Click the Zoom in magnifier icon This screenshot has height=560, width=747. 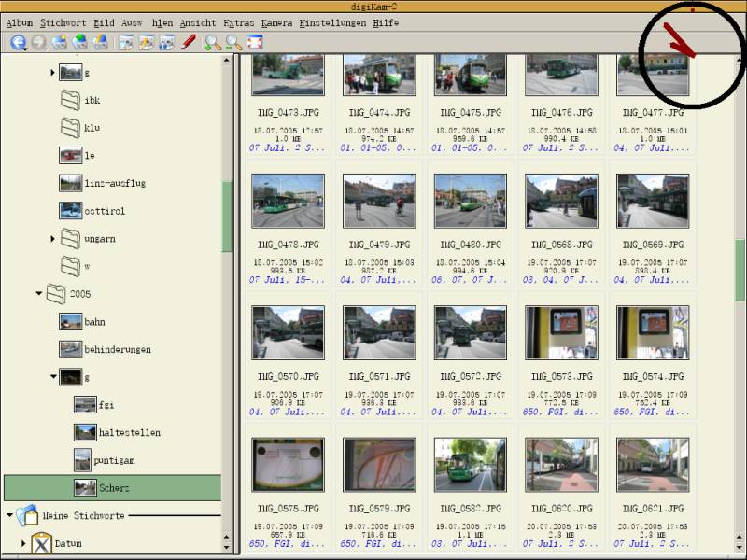click(213, 42)
